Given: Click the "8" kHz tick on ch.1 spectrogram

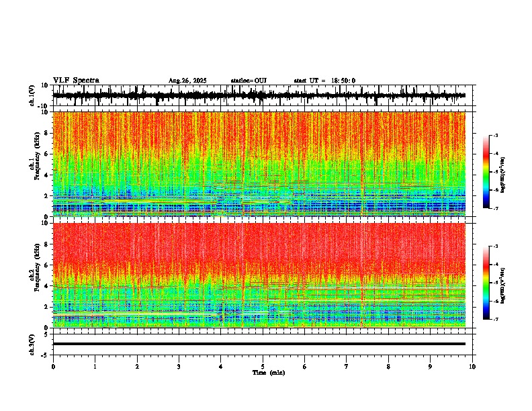Looking at the screenshot, I should click(47, 133).
